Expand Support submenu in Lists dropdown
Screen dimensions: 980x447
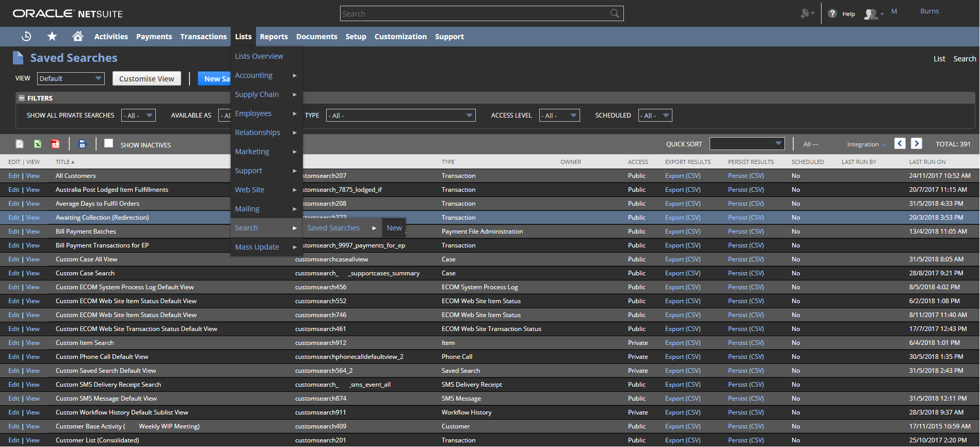266,171
